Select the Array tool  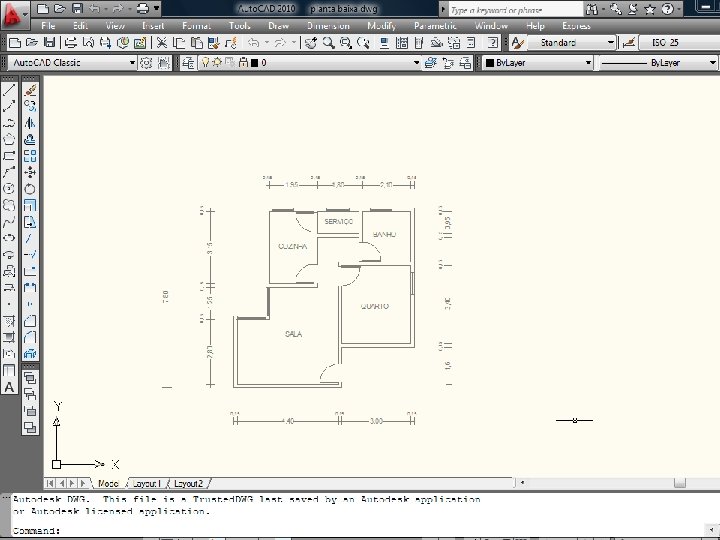click(x=30, y=156)
